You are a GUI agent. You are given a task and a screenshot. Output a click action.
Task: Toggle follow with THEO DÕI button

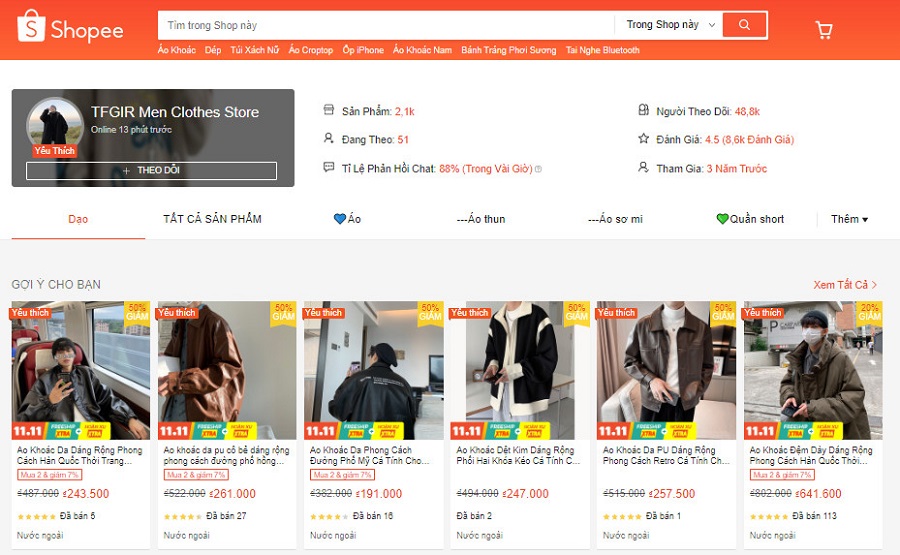click(151, 171)
